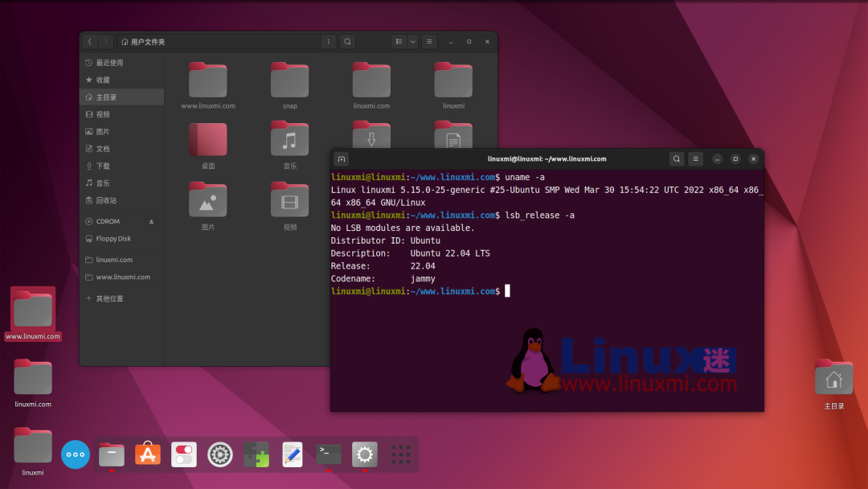Expand 其他位置 in the sidebar
This screenshot has height=489, width=868.
tap(111, 298)
